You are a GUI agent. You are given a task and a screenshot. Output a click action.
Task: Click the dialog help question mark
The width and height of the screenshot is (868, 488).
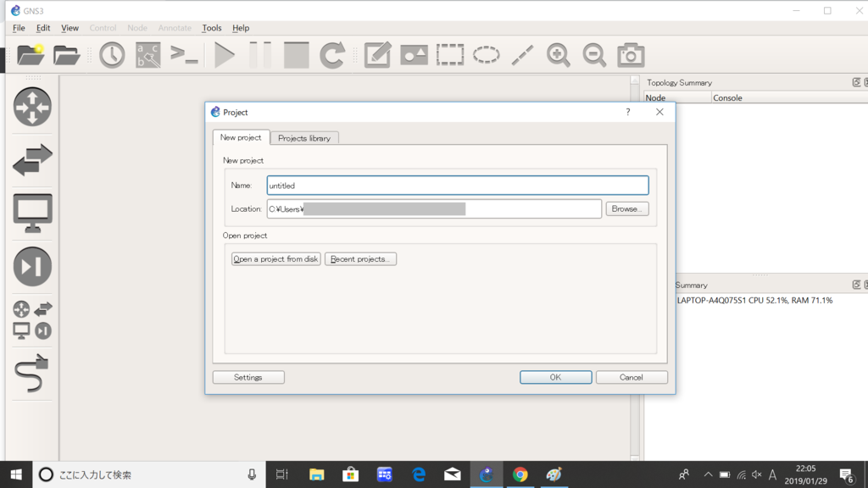coord(628,112)
